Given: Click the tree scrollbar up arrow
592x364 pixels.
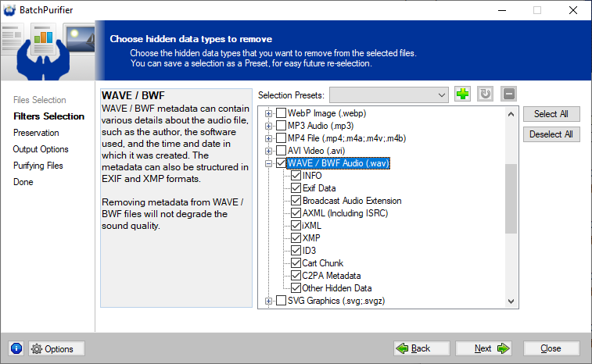Looking at the screenshot, I should [x=511, y=114].
